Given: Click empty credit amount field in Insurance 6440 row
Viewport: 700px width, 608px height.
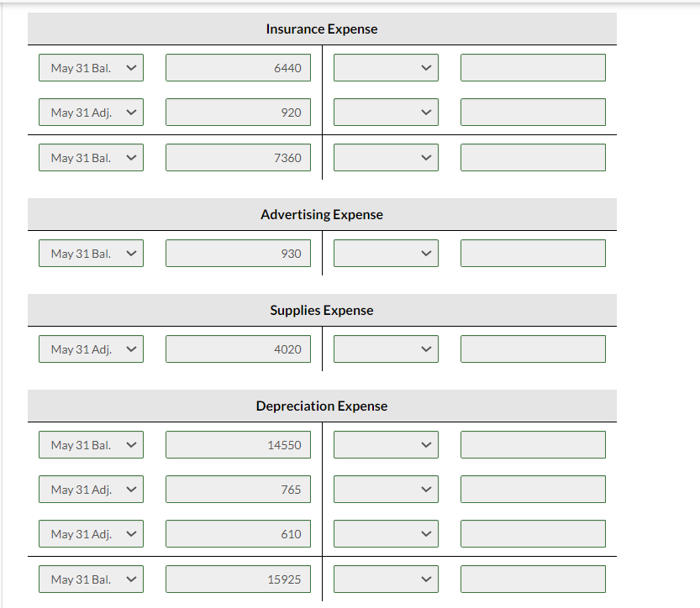Looking at the screenshot, I should [533, 68].
